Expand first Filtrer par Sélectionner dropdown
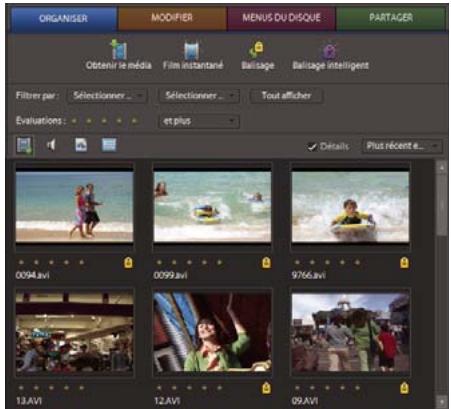This screenshot has width=451, height=409. (107, 96)
